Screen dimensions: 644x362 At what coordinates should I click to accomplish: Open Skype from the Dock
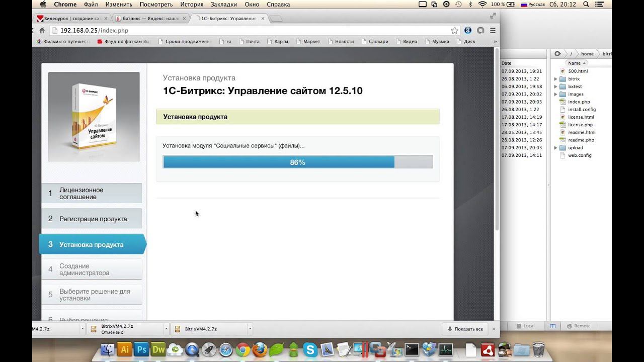[310, 349]
